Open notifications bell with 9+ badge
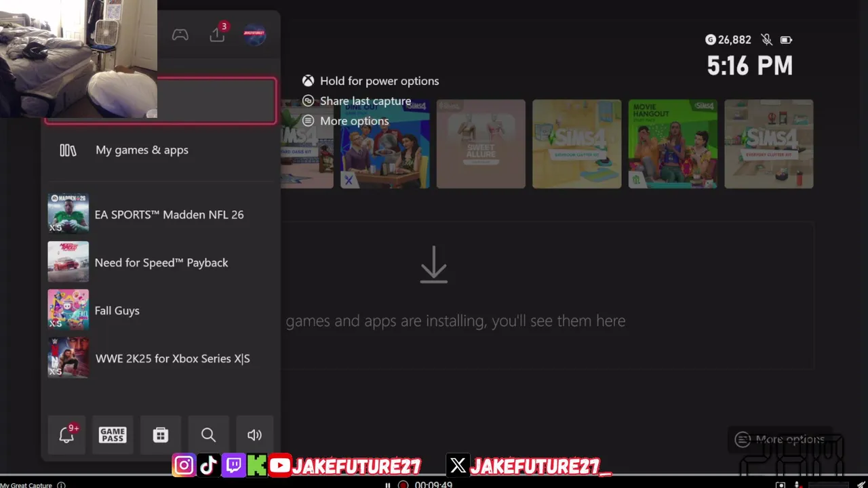The image size is (868, 488). (67, 434)
